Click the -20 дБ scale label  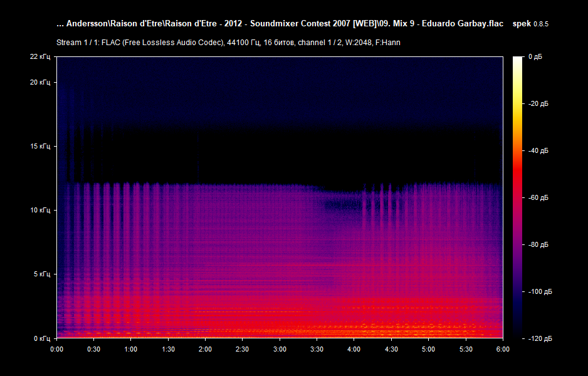[538, 104]
